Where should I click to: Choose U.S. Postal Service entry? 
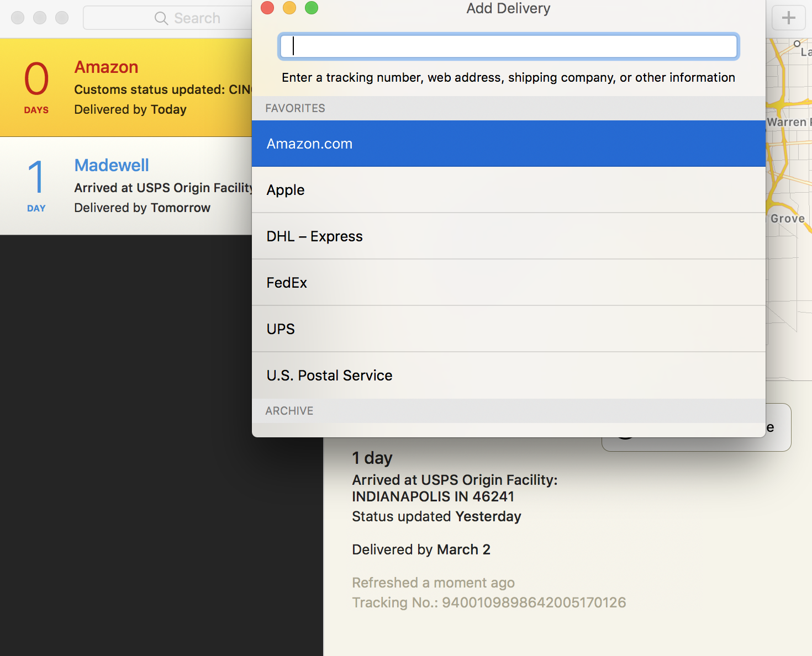coord(508,375)
